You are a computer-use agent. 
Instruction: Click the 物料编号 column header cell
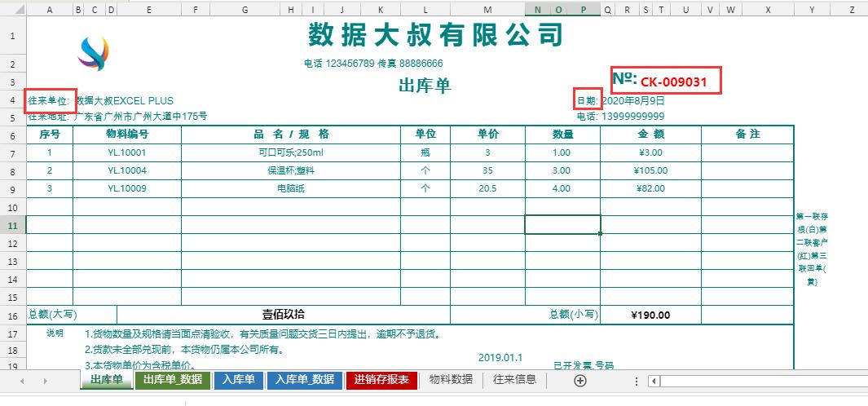[x=127, y=135]
